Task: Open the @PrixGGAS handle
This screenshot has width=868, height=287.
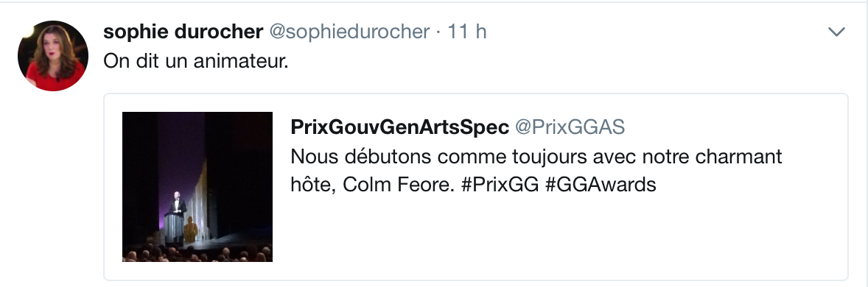Action: (x=570, y=128)
